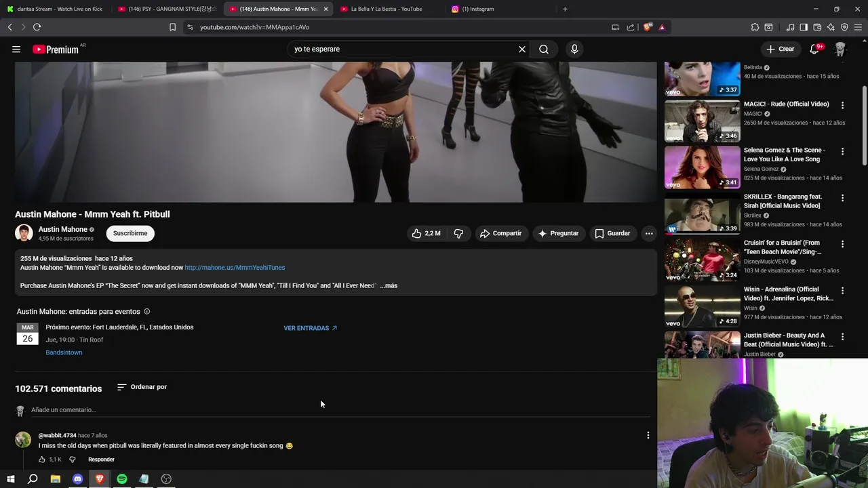The height and width of the screenshot is (488, 868).
Task: Open the Selena Gomez Love You Like A Love Song thumbnail
Action: pyautogui.click(x=702, y=167)
